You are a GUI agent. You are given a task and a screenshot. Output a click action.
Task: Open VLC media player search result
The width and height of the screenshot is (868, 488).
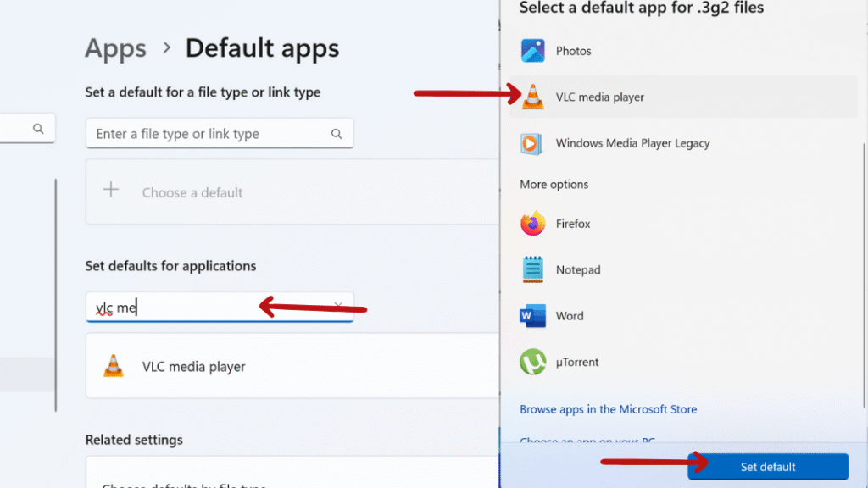pos(292,366)
